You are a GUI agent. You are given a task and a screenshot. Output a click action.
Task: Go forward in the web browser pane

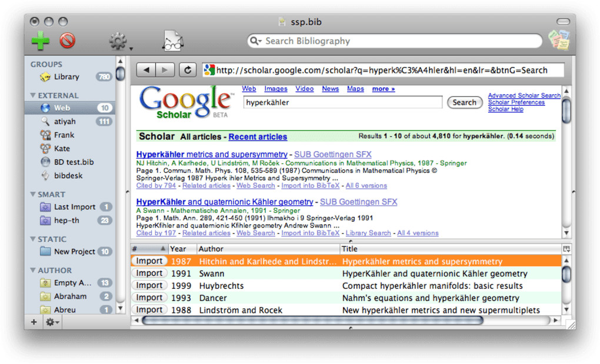click(x=165, y=70)
